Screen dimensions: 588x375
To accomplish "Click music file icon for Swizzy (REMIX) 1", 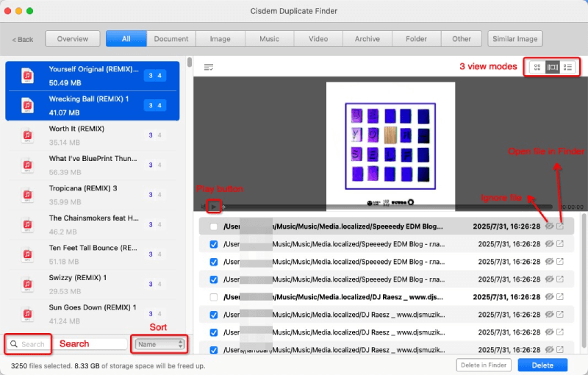I will (x=27, y=284).
